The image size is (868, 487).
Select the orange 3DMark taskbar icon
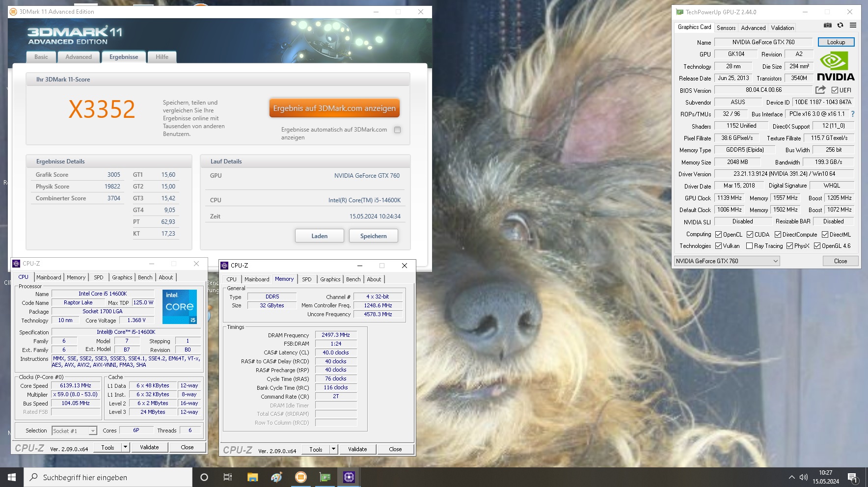point(300,477)
